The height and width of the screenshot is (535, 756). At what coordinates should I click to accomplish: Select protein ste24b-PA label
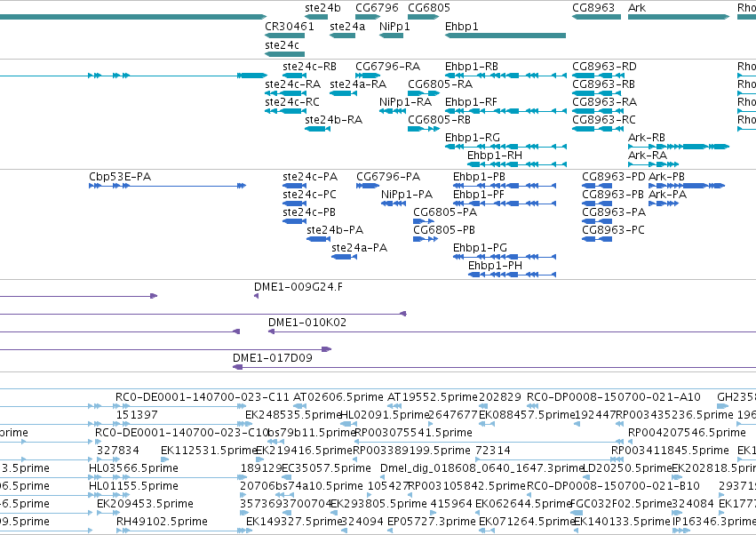click(x=335, y=230)
